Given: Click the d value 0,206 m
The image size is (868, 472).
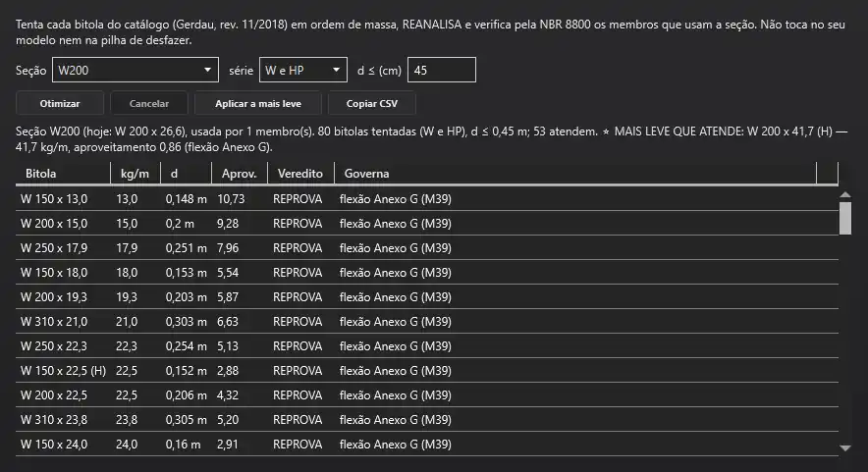Looking at the screenshot, I should click(x=186, y=395).
